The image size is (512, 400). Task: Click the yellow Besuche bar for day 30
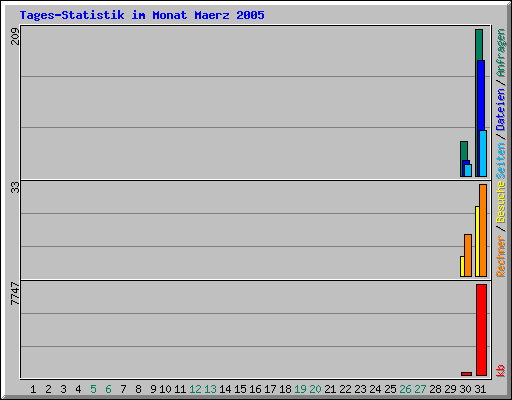click(462, 266)
